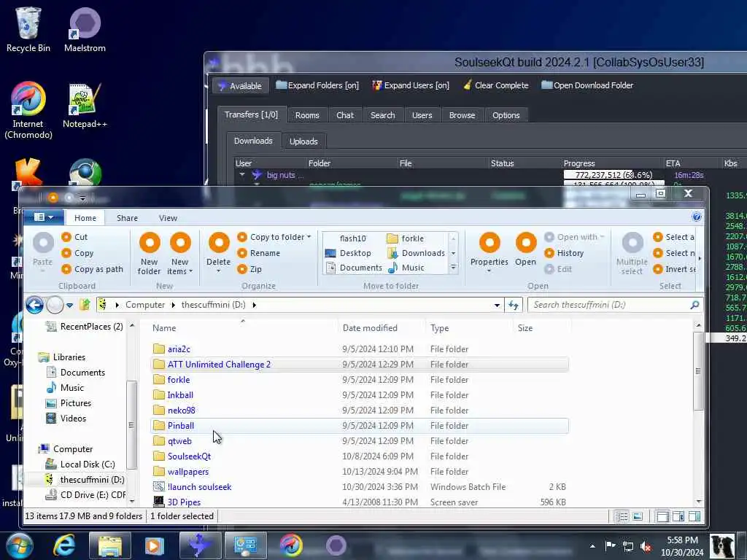The width and height of the screenshot is (747, 560).
Task: Toggle Expand Folders [on] in SoulseekQt
Action: point(317,85)
